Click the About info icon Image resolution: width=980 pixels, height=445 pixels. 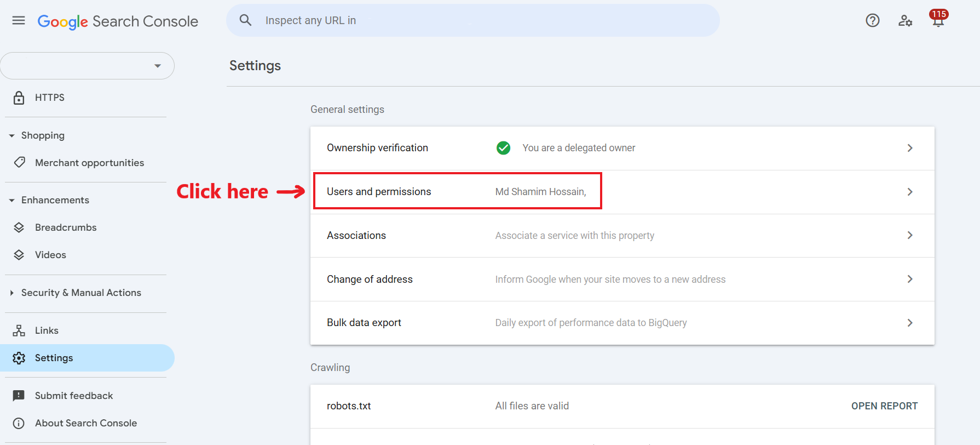coord(19,423)
